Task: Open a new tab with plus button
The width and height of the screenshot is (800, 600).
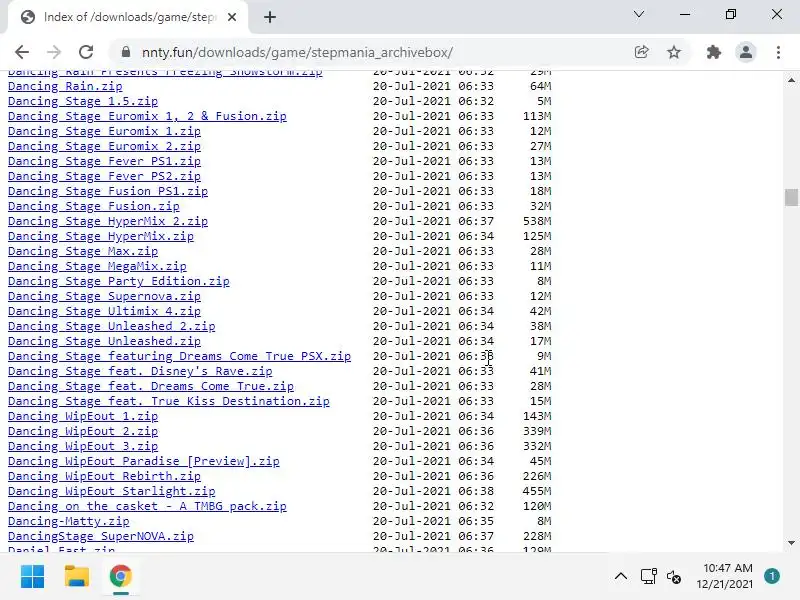Action: 270,17
